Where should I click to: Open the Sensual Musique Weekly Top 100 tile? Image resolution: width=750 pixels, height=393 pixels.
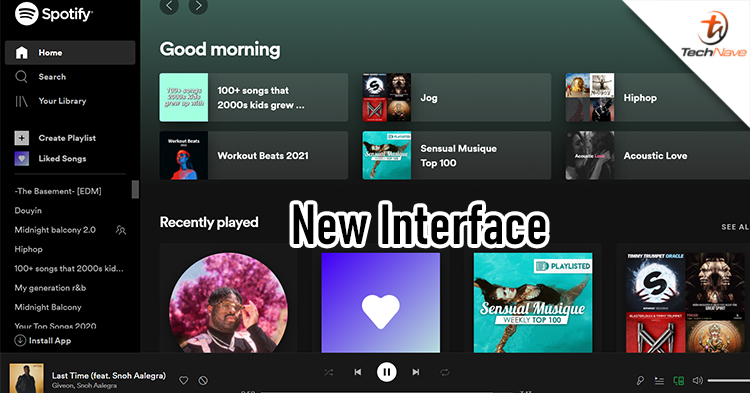[x=533, y=303]
